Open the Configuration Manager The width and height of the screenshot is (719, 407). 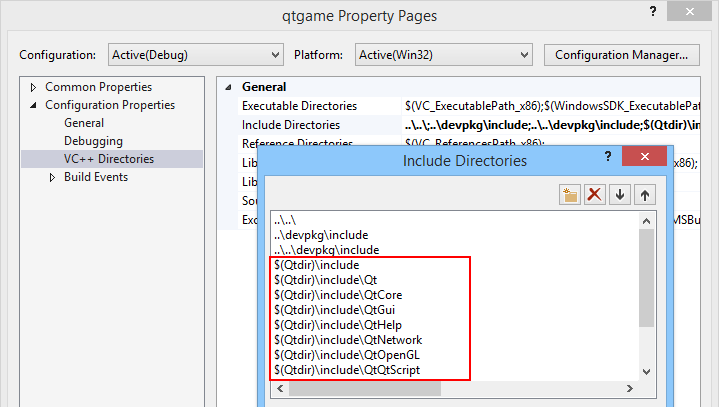pyautogui.click(x=621, y=54)
